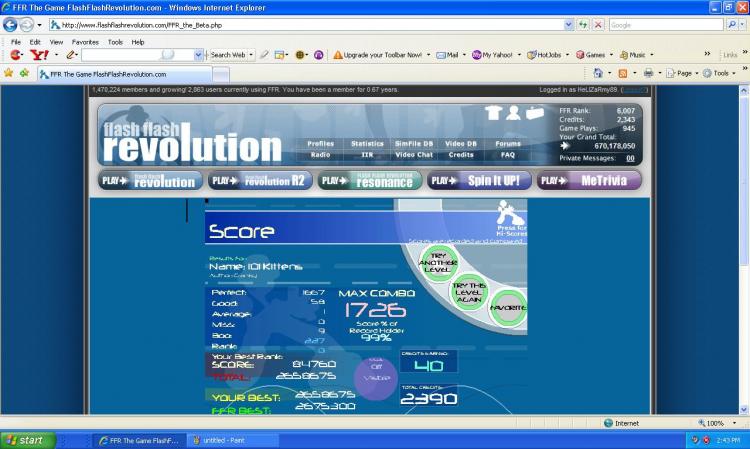
Task: Click the page vertical scrollbar down arrow
Action: (x=744, y=410)
